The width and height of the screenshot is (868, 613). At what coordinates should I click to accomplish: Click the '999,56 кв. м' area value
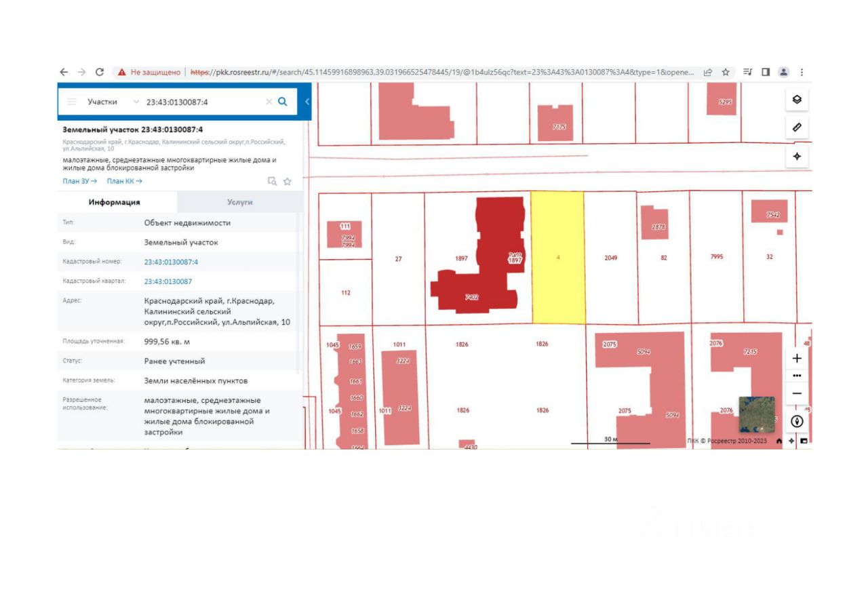(x=167, y=342)
